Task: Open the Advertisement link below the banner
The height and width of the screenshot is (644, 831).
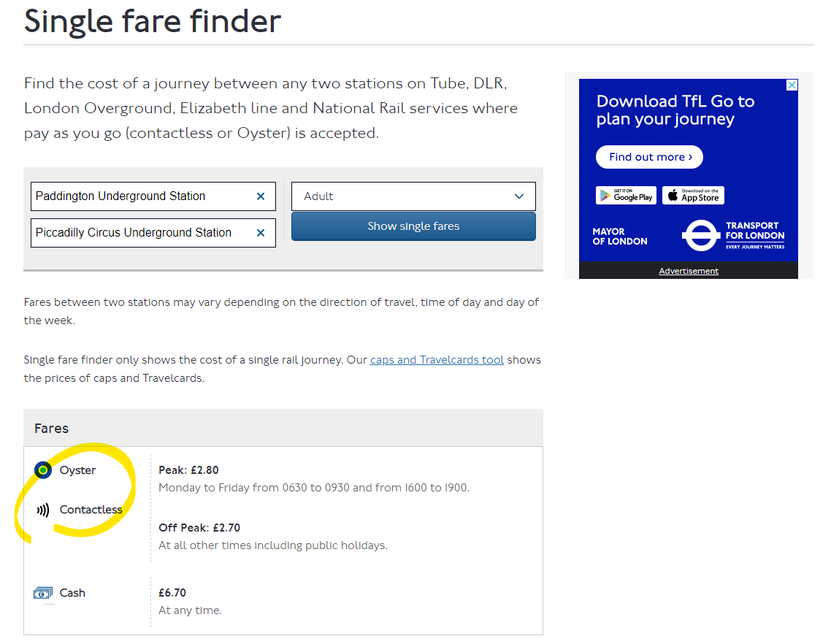Action: [x=689, y=271]
